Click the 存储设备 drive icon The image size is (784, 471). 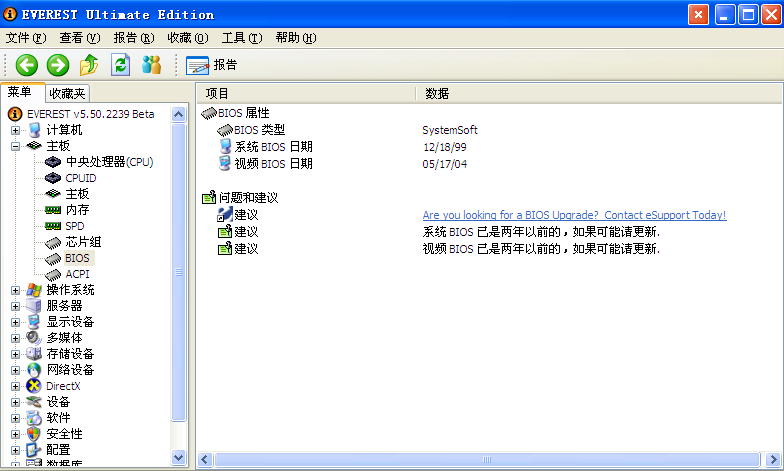coord(34,354)
